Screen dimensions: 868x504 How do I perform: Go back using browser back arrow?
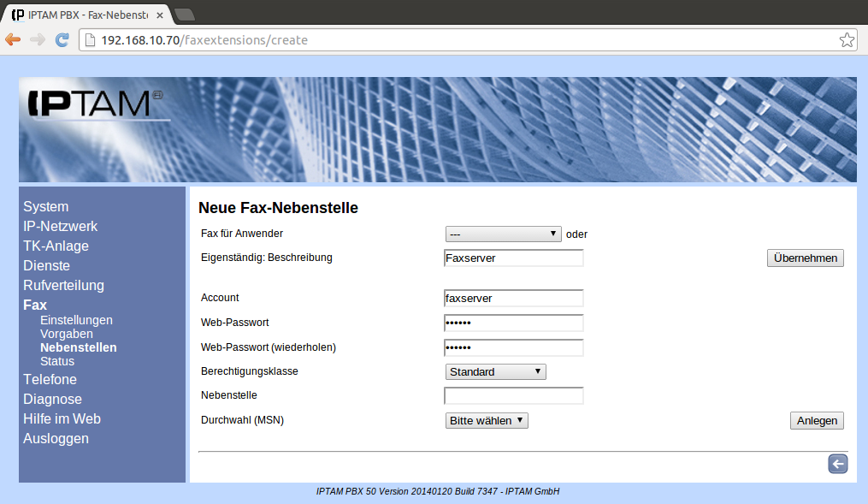point(13,40)
